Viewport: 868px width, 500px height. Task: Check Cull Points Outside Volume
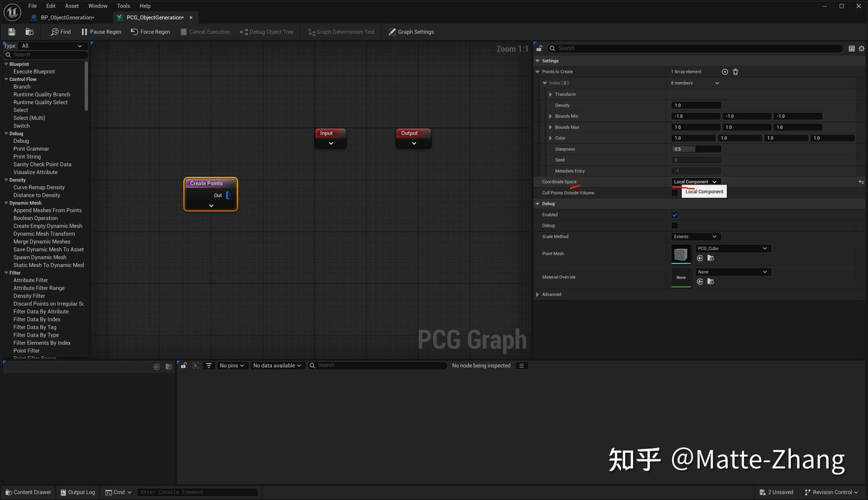(675, 192)
